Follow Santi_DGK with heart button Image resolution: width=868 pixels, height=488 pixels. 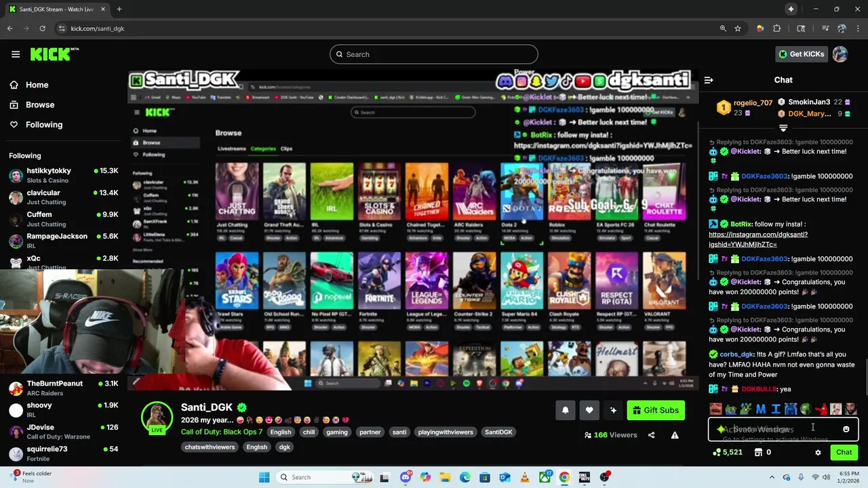[x=589, y=410]
